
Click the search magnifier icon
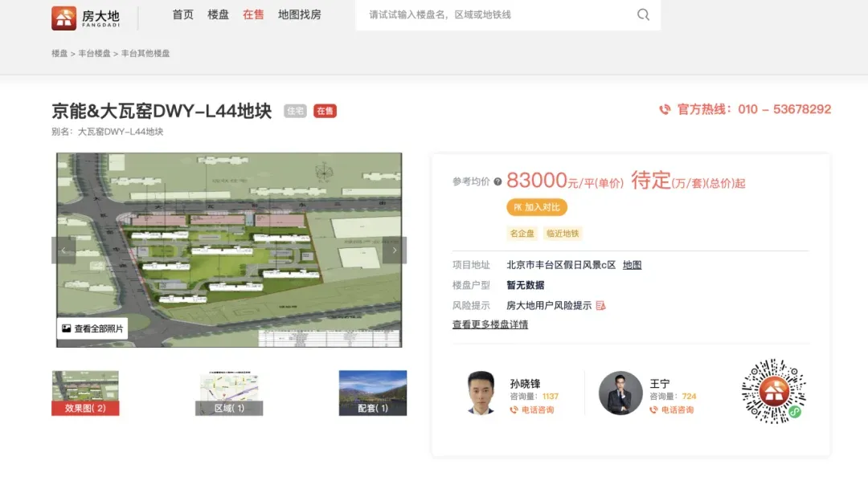(x=643, y=15)
